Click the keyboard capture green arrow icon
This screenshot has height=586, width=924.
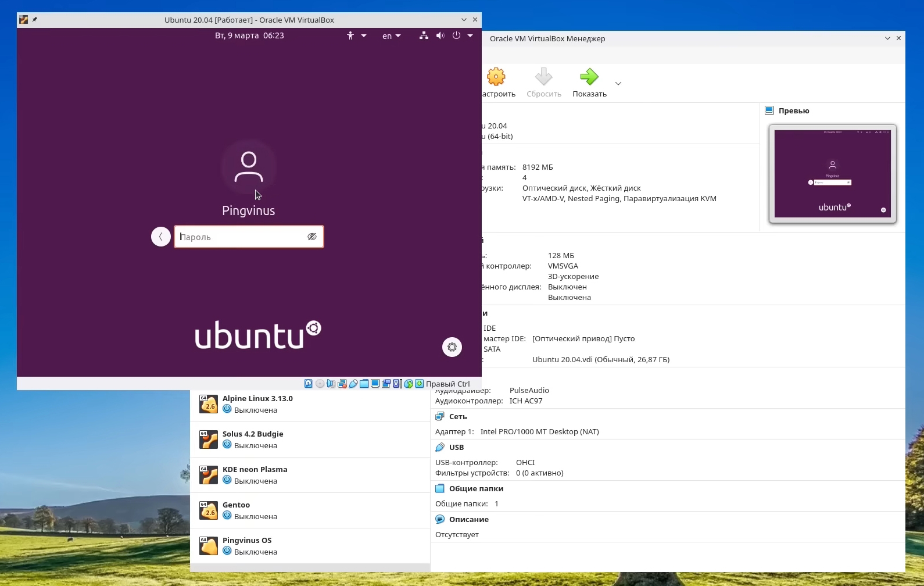[x=419, y=384]
